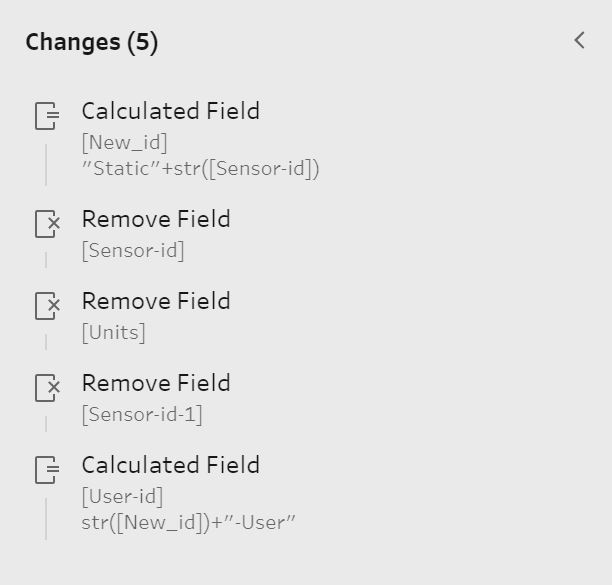
Task: Click the [User-id] field name
Action: click(x=122, y=496)
